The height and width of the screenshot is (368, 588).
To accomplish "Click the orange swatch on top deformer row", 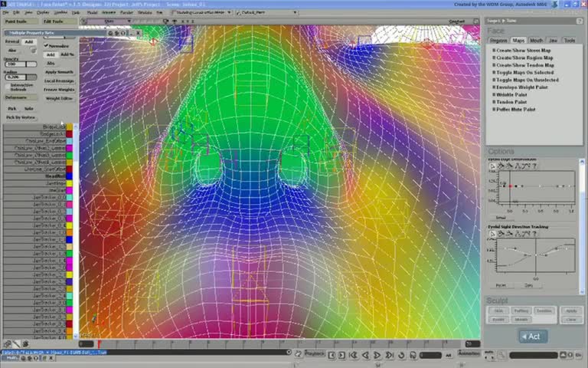I will [x=70, y=127].
